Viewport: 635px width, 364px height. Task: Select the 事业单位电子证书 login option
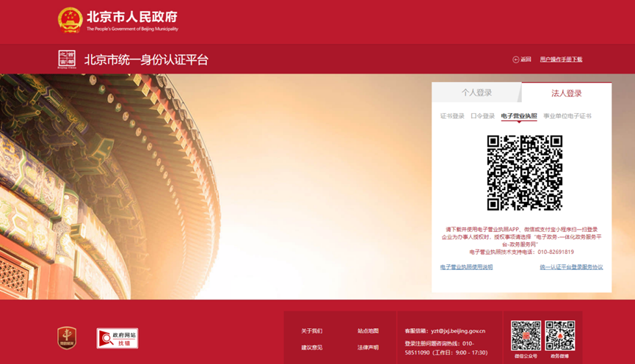tap(567, 116)
